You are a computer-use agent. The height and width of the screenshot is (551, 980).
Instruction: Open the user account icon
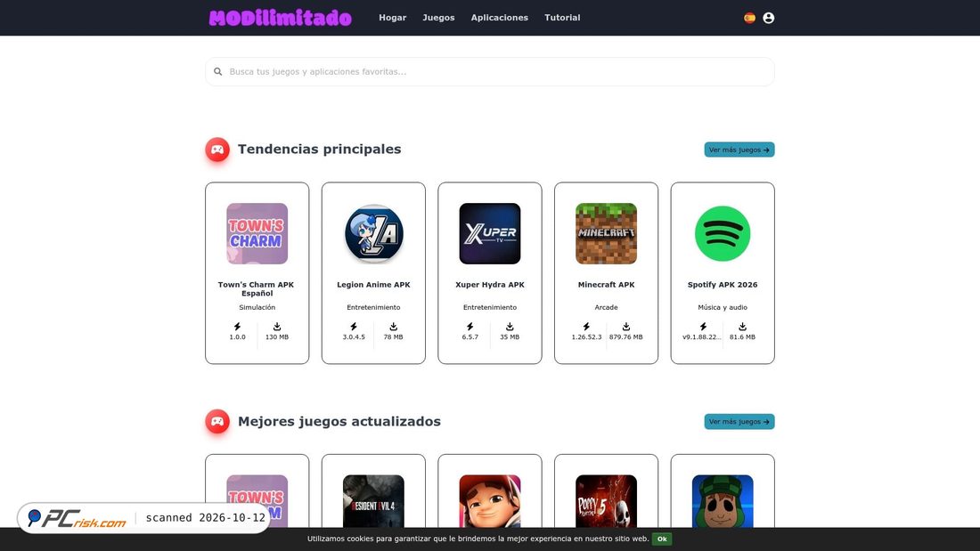pos(769,18)
